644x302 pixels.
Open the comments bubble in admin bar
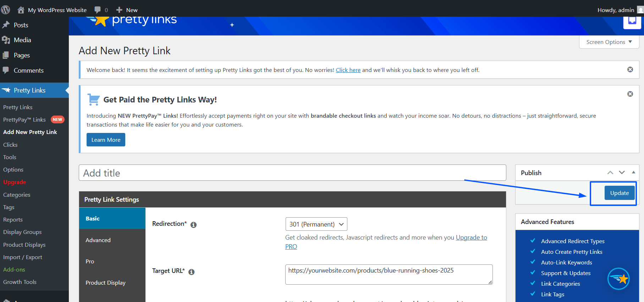[x=98, y=10]
